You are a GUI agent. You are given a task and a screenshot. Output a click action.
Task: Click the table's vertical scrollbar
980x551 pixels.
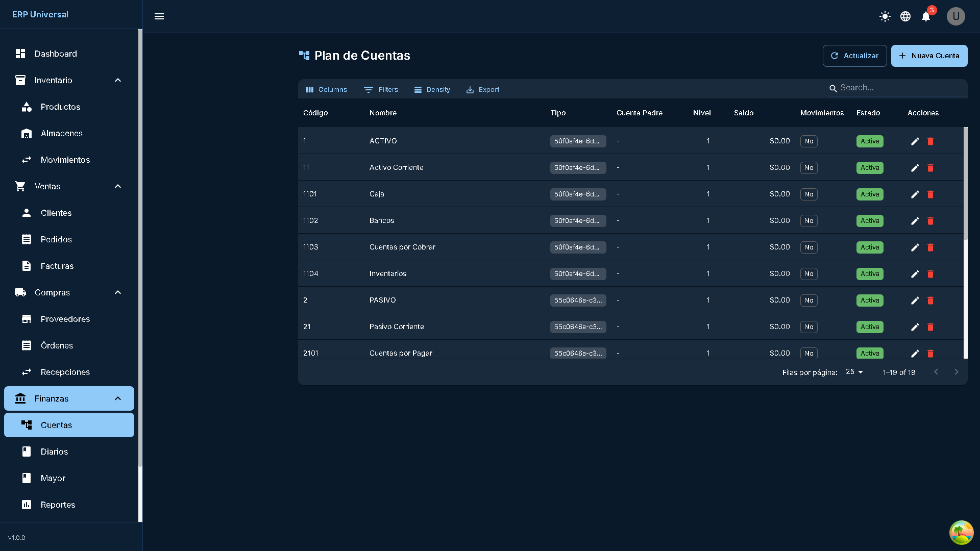pyautogui.click(x=965, y=184)
